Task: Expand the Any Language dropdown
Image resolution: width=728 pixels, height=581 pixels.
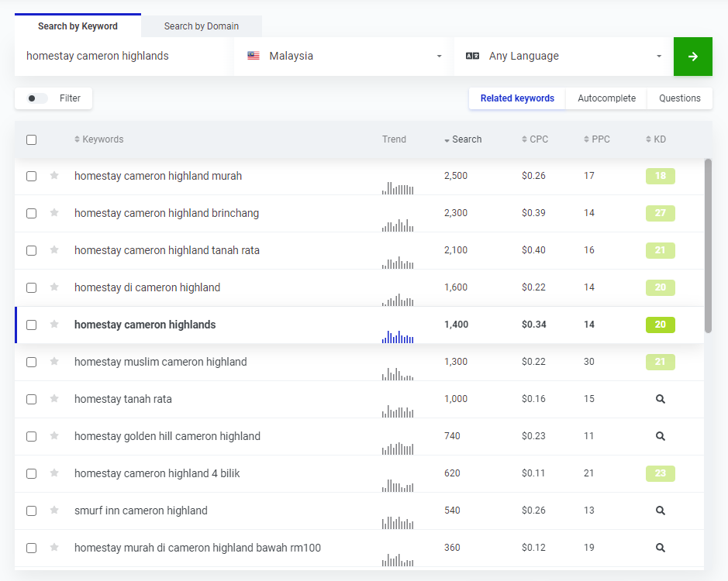Action: 564,57
